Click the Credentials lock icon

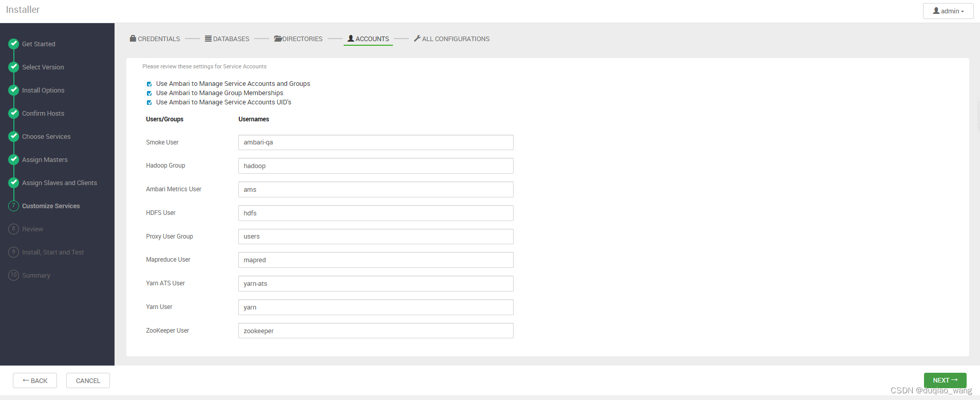coord(133,38)
